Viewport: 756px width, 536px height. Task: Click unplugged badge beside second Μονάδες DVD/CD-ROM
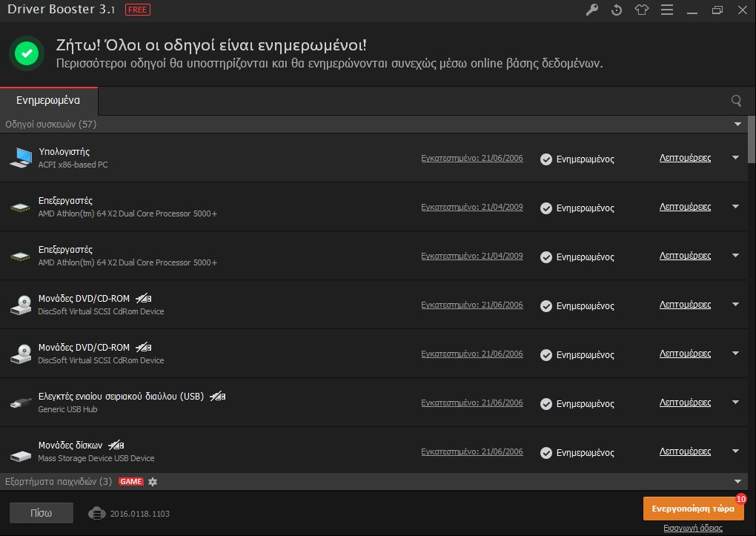(x=144, y=348)
